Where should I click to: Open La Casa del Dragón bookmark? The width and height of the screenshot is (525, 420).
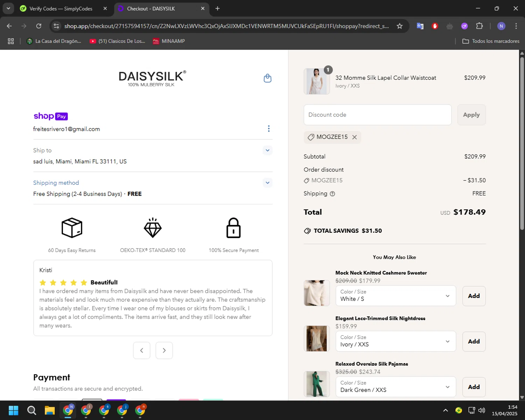tap(54, 41)
